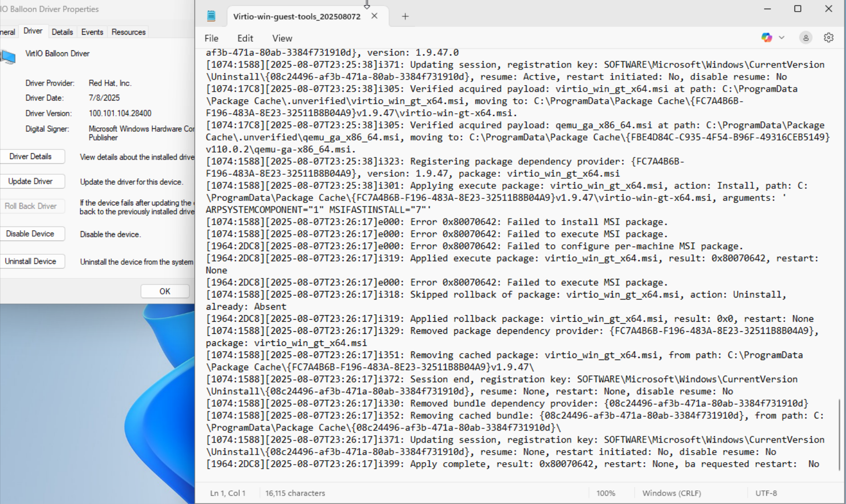Click the 'VirtIO Balloon Driver' device name

point(57,53)
